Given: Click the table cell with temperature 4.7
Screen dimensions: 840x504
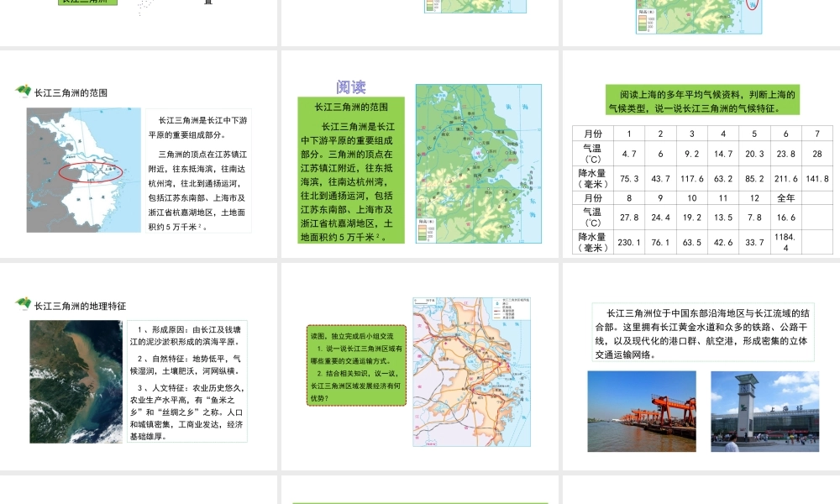Looking at the screenshot, I should tap(629, 154).
